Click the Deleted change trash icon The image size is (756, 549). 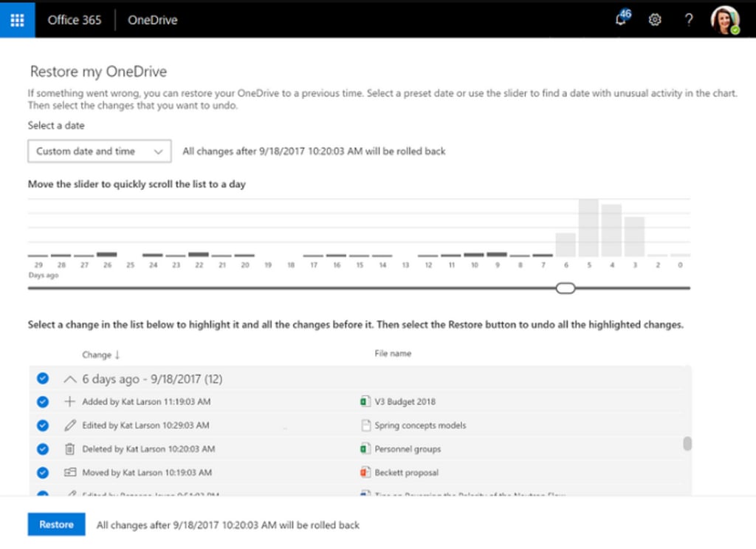(x=71, y=449)
